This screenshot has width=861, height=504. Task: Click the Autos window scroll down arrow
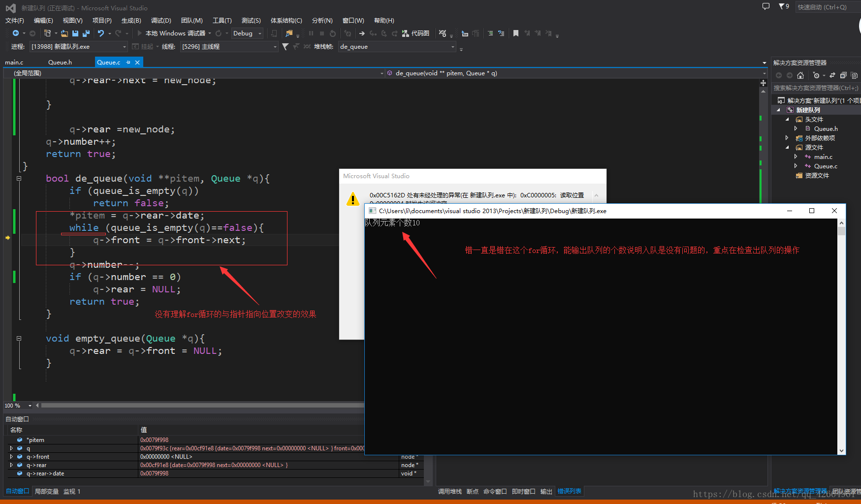click(x=428, y=482)
